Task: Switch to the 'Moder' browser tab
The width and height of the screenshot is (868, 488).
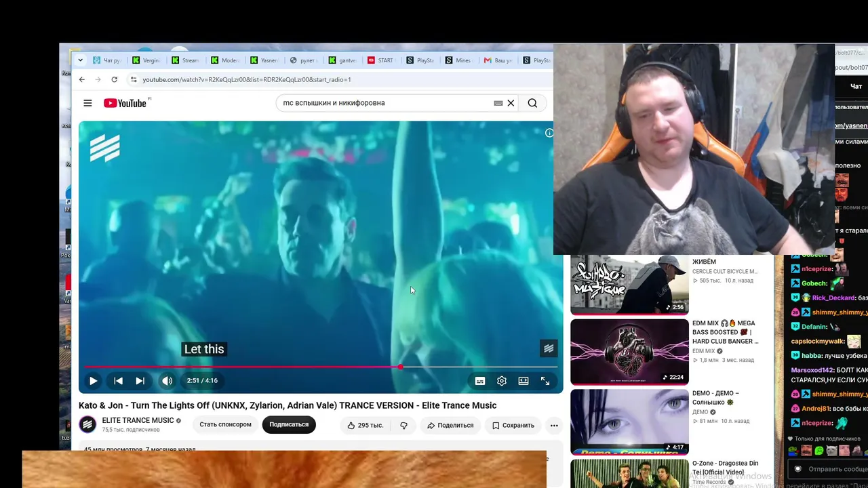Action: pos(225,60)
